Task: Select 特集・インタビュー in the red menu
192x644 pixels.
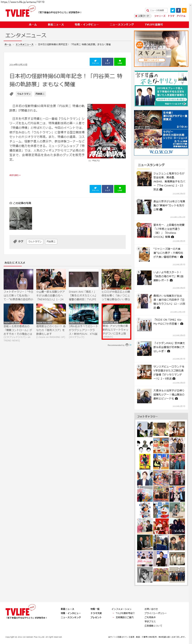Action: point(87,25)
